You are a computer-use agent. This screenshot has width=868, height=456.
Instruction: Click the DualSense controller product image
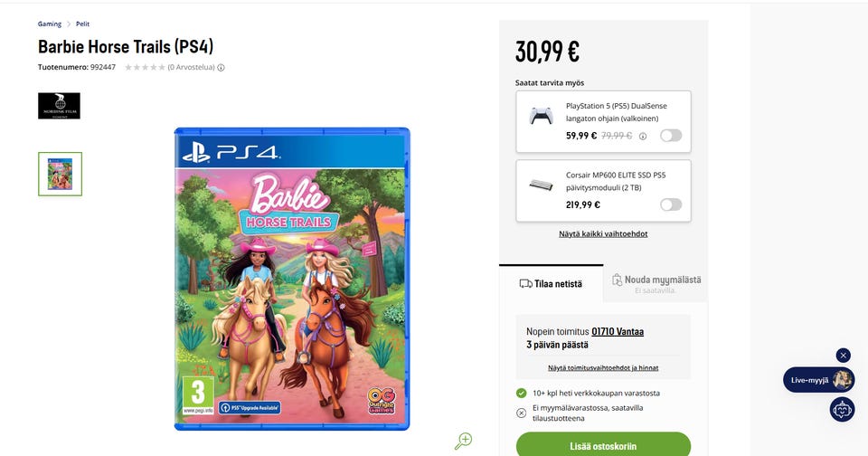[542, 116]
